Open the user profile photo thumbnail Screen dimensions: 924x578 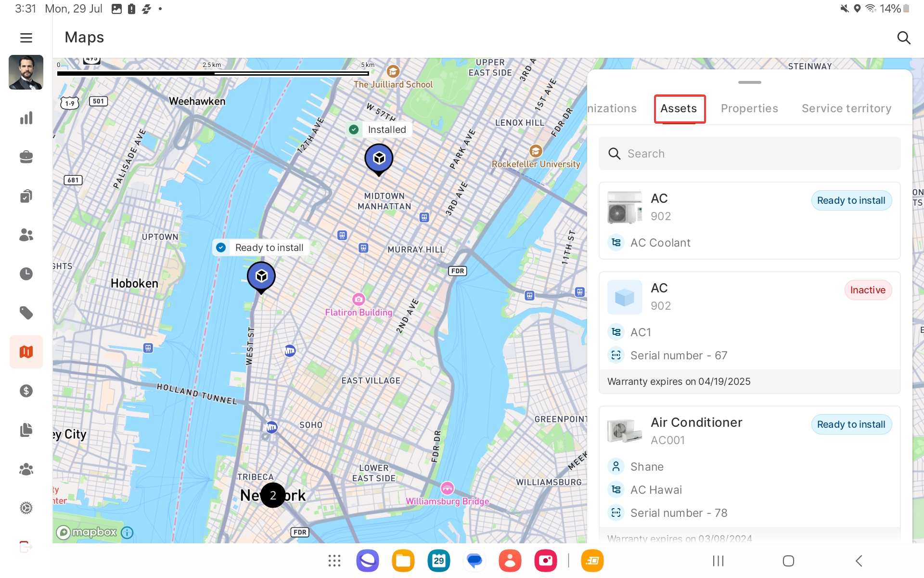(x=26, y=72)
